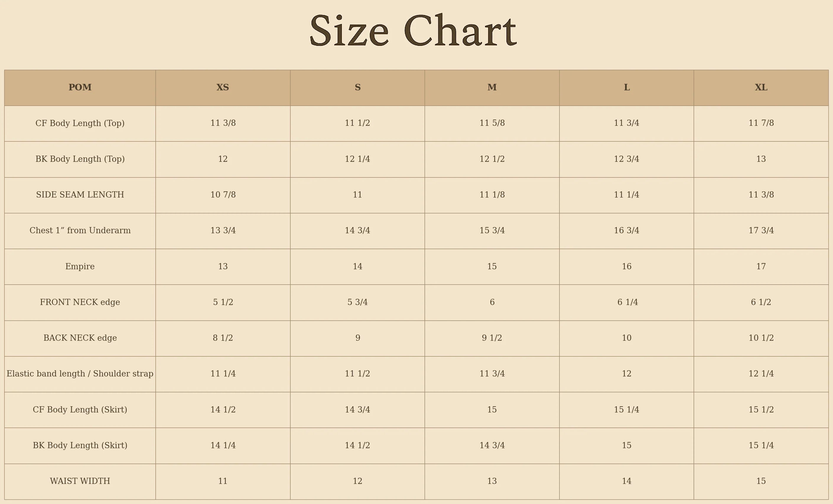Click the BK Body Length (Top) row label
The image size is (833, 504).
point(80,159)
